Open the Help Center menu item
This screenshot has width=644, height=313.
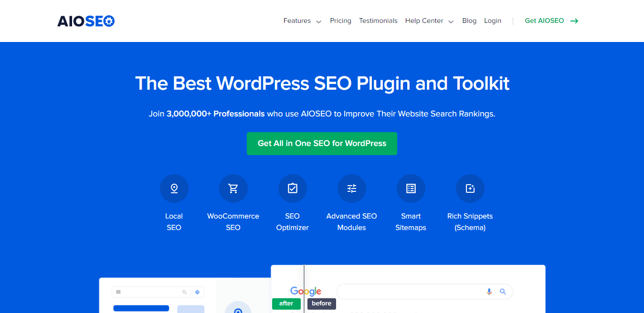424,21
